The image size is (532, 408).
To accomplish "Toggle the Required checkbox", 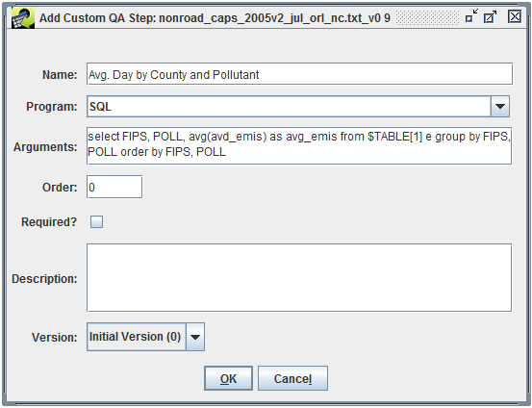I will point(97,222).
